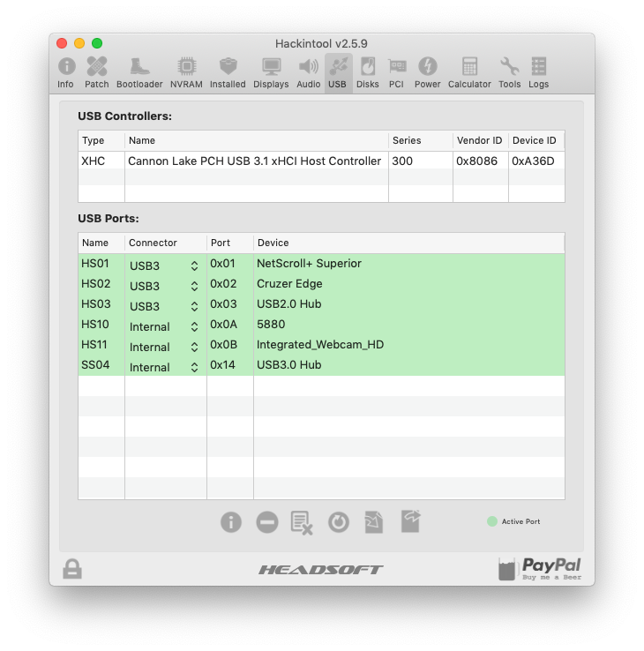Click the inject/import document icon
The width and height of the screenshot is (644, 651).
(x=374, y=522)
